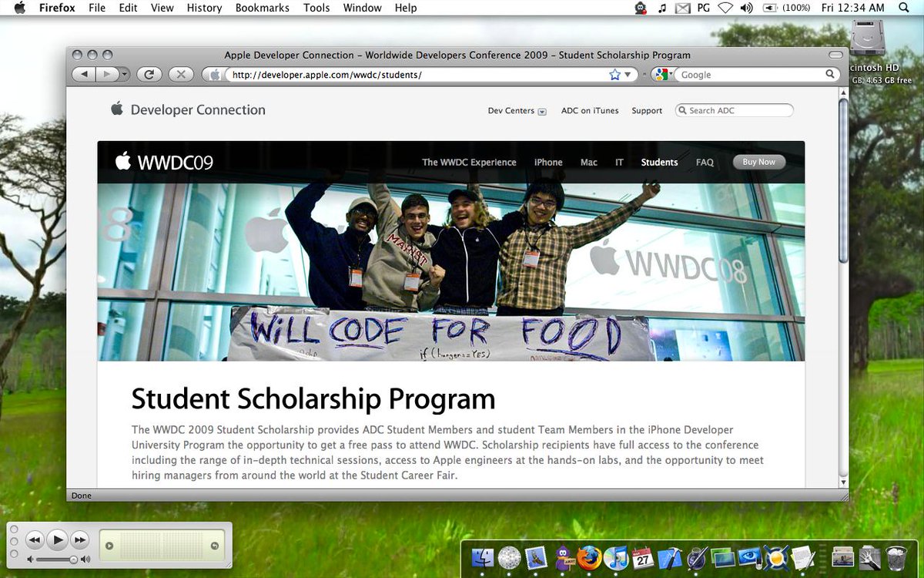The height and width of the screenshot is (578, 924).
Task: Click the Search ADC field
Action: click(x=735, y=110)
